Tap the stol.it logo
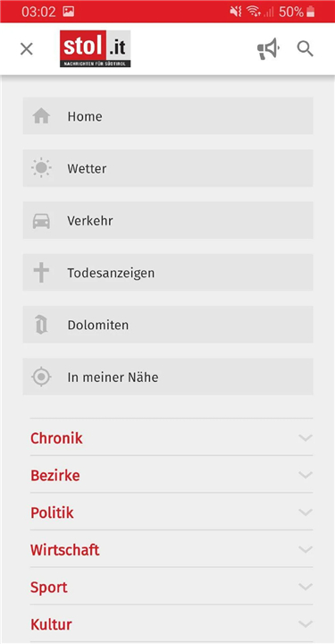 point(95,49)
